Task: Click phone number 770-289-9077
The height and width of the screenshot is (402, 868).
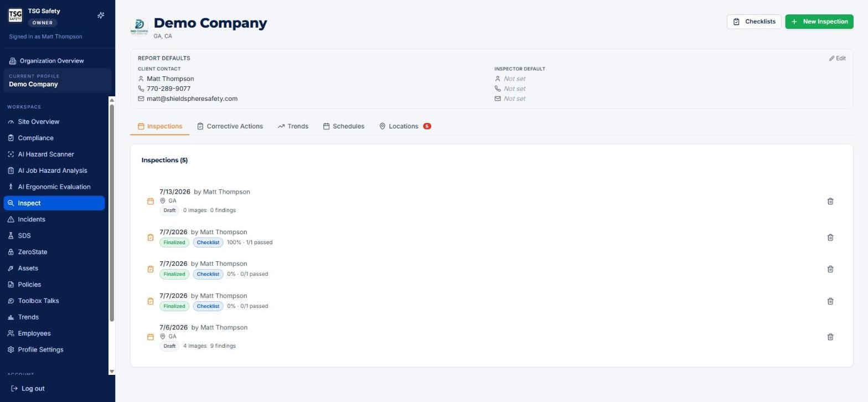Action: coord(168,89)
